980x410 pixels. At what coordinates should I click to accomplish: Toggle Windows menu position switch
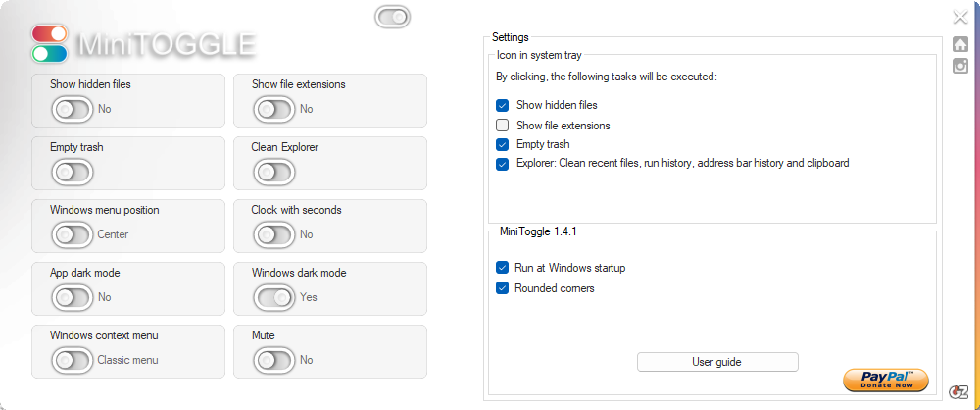[72, 234]
